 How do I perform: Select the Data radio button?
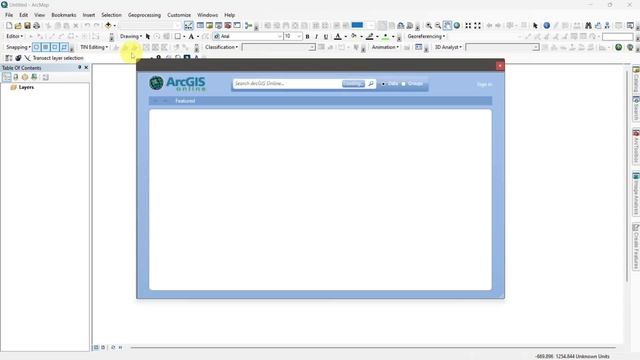(x=383, y=84)
